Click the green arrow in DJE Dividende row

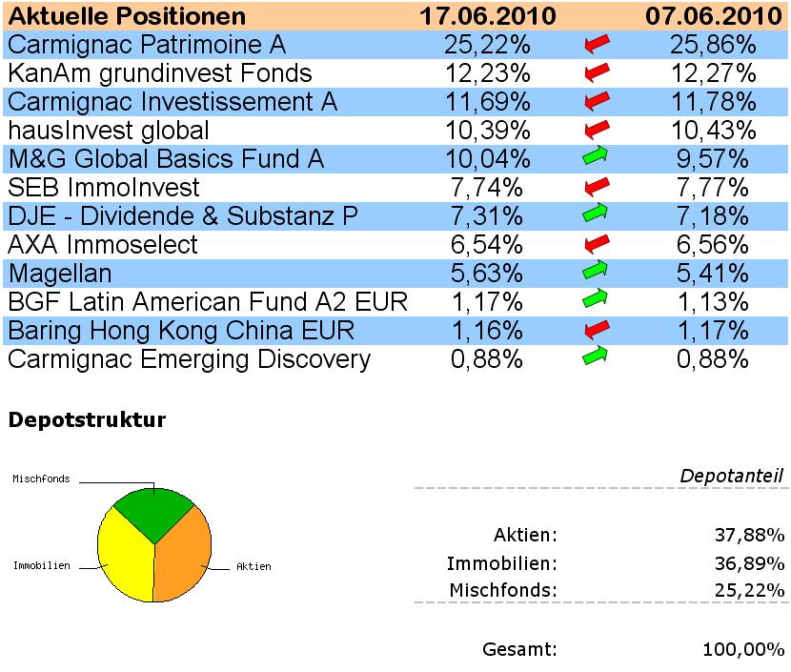tap(596, 215)
